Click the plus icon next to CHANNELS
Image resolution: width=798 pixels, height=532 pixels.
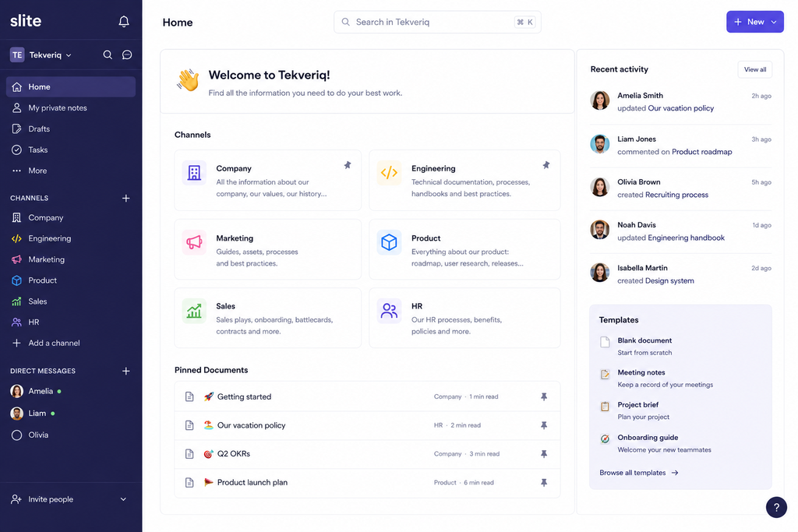click(x=125, y=198)
